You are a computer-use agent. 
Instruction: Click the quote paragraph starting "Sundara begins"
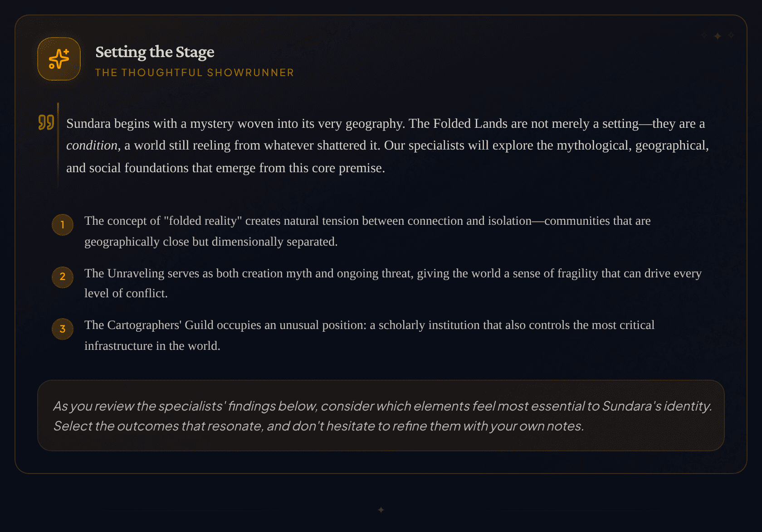386,145
